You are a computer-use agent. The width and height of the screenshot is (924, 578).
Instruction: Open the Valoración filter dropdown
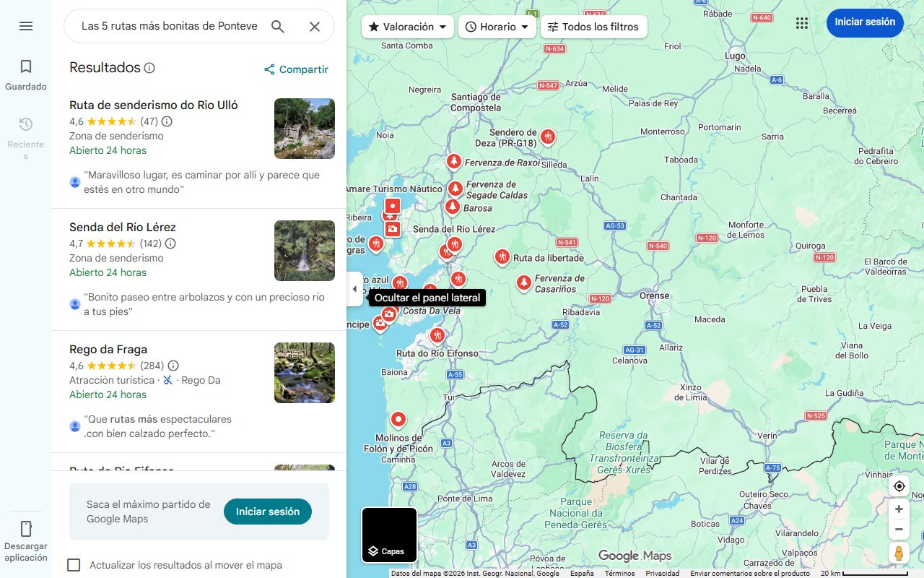pos(406,26)
